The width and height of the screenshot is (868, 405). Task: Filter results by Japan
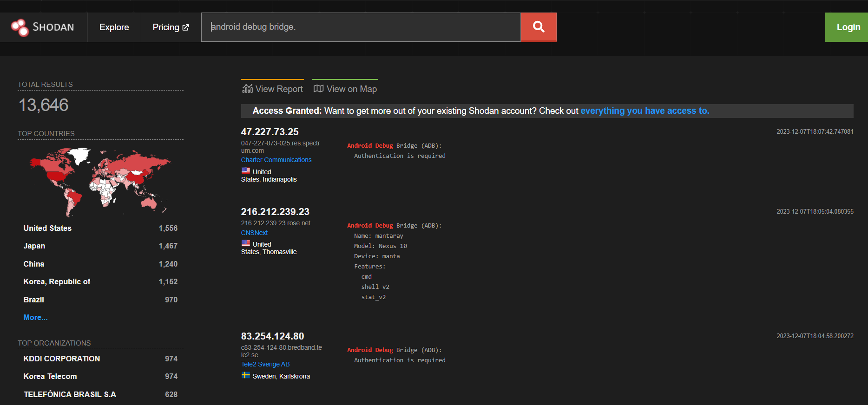(34, 246)
